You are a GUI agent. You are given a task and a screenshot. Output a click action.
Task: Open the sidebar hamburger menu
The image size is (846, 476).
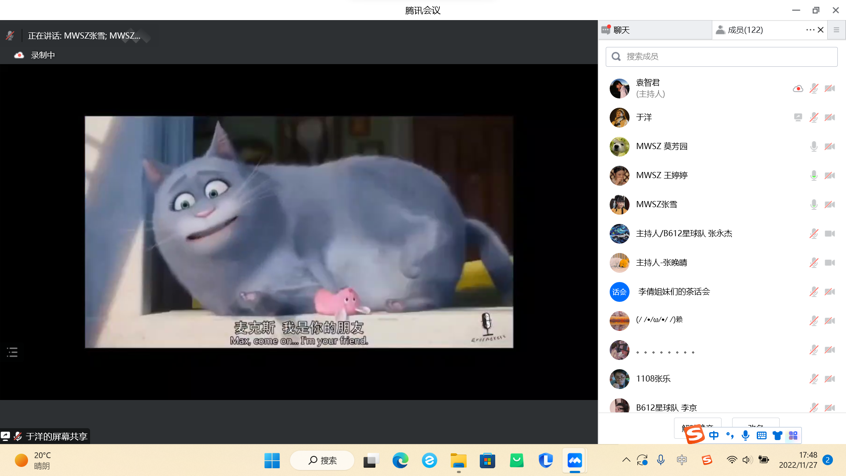tap(836, 30)
